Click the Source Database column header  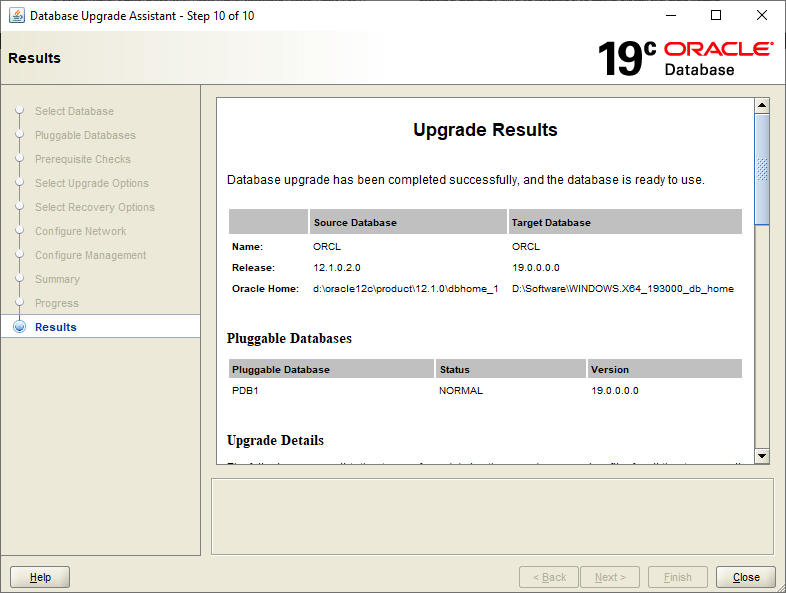point(408,222)
